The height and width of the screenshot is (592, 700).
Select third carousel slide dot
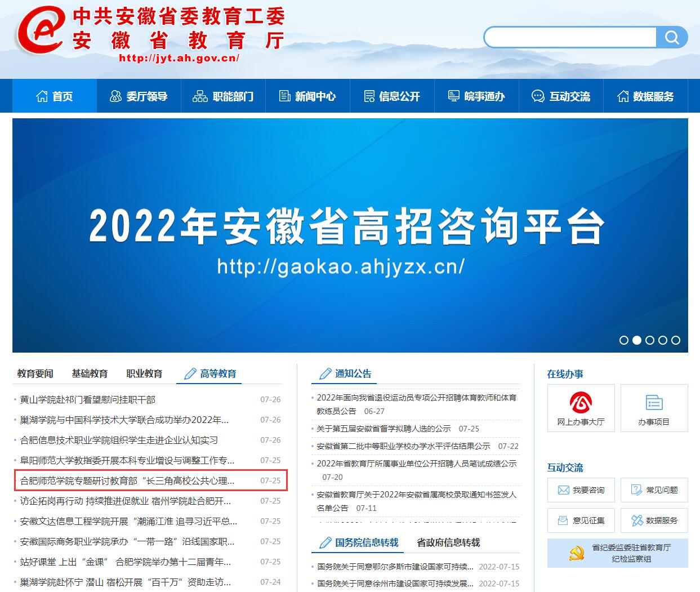[650, 340]
